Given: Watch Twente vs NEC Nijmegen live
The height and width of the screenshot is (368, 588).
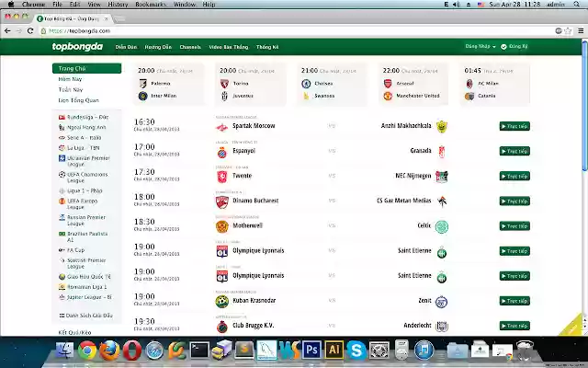Looking at the screenshot, I should 514,176.
